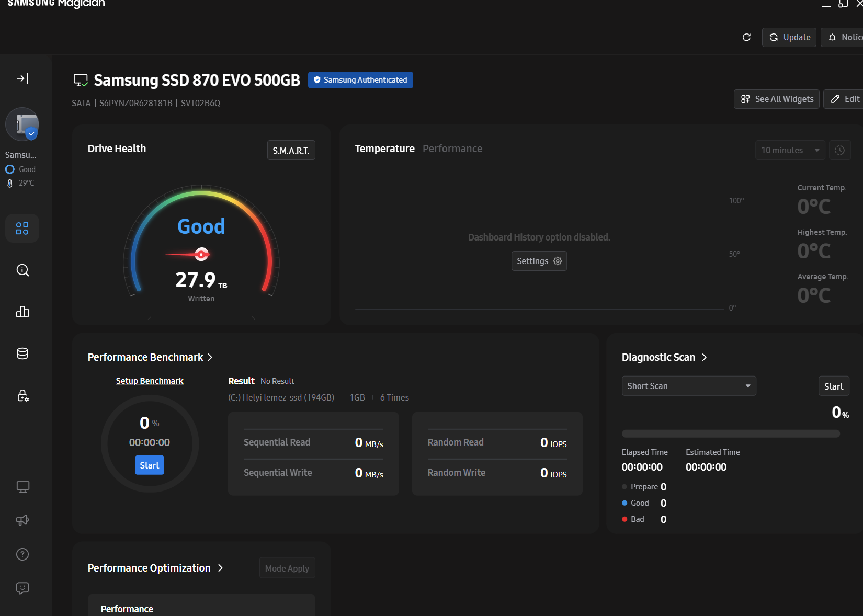
Task: Open the Notice bell button
Action: [x=842, y=37]
